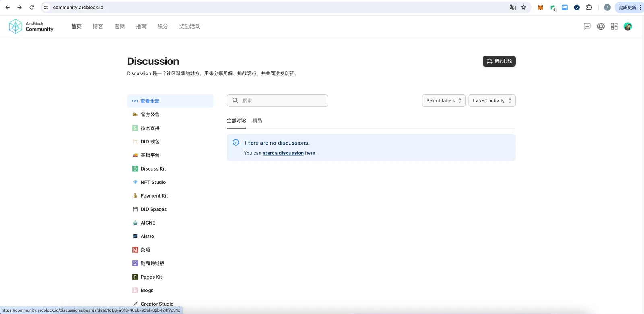Open the AIGNE board
Viewport: 644px width, 314px height.
(170, 223)
